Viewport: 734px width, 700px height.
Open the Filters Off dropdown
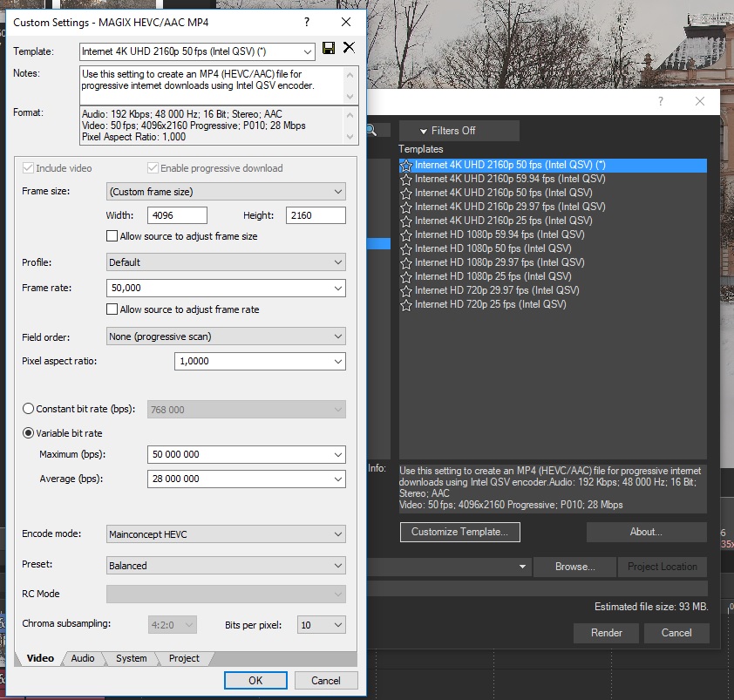click(459, 131)
